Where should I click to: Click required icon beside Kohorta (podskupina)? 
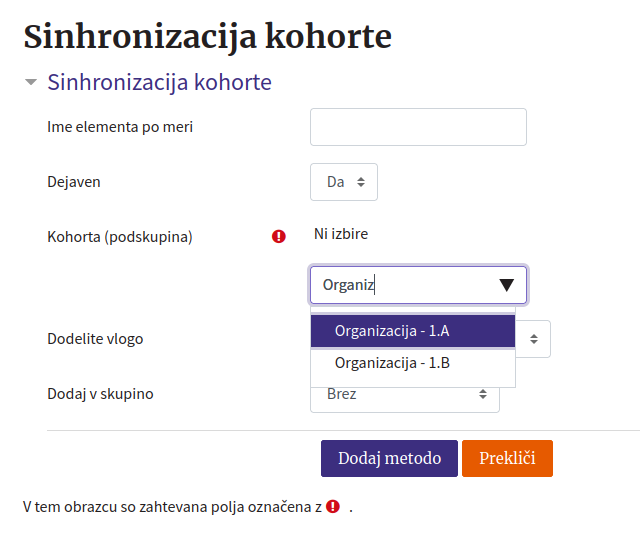[x=279, y=236]
